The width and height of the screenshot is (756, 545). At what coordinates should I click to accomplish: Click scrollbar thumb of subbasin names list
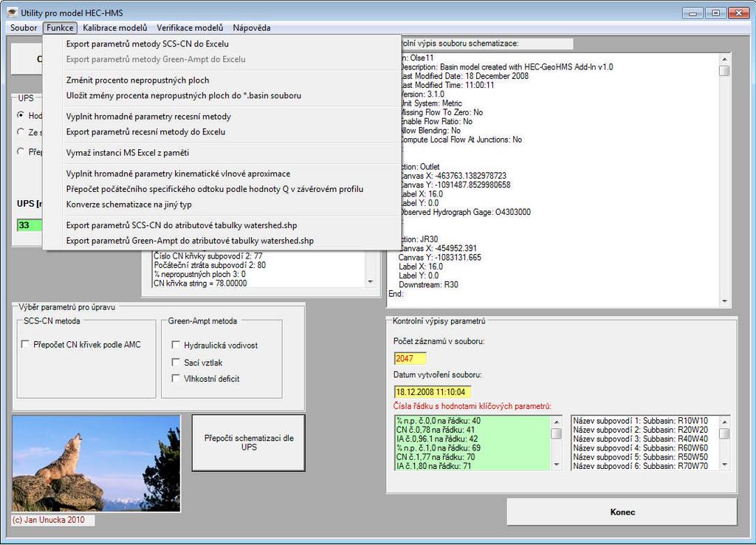tap(724, 433)
